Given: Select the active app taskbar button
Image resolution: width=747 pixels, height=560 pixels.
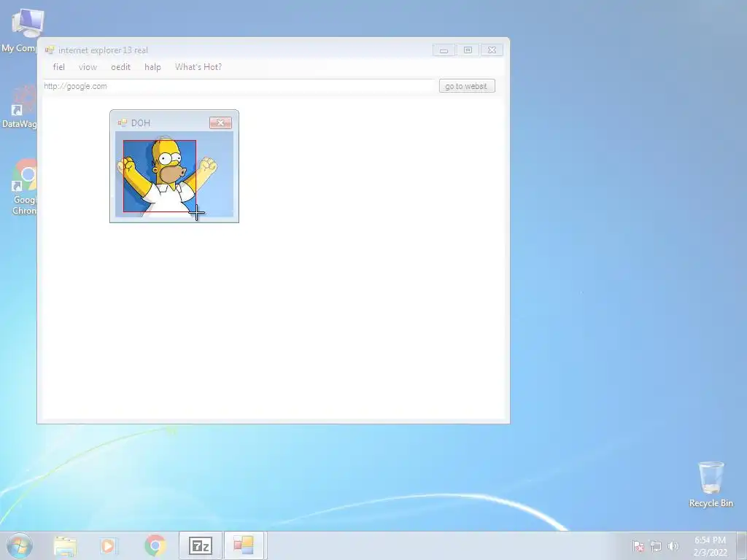Looking at the screenshot, I should coord(244,545).
